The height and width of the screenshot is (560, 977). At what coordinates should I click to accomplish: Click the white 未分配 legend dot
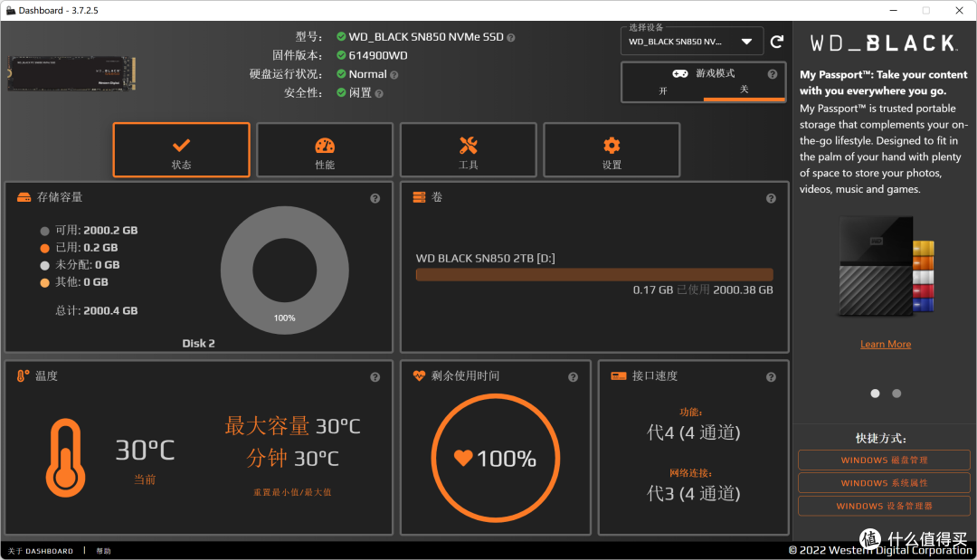[x=44, y=265]
